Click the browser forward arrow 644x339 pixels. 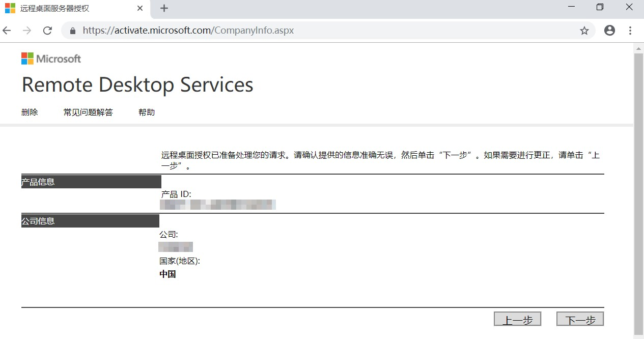coord(27,31)
